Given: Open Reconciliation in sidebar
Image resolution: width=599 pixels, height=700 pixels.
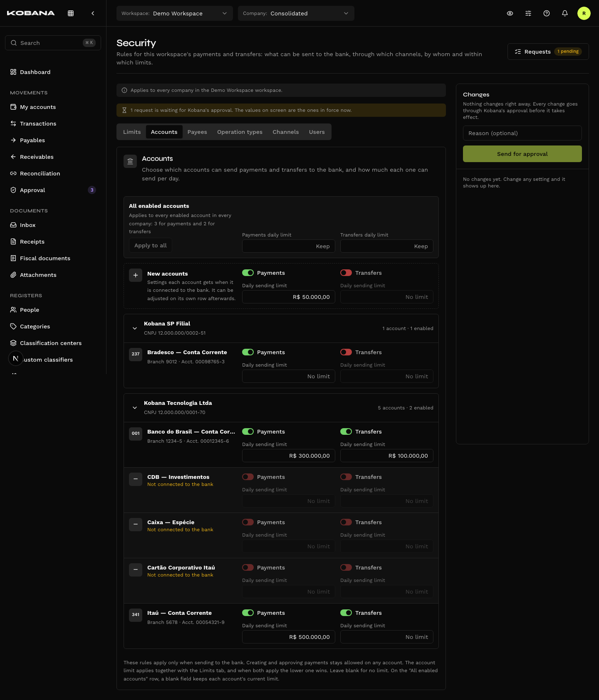Looking at the screenshot, I should [53, 173].
